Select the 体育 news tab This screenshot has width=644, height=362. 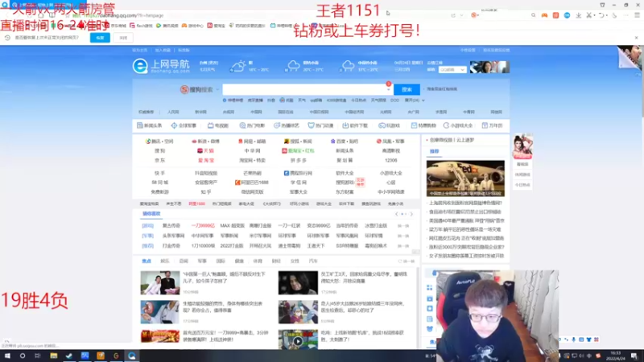[258, 261]
